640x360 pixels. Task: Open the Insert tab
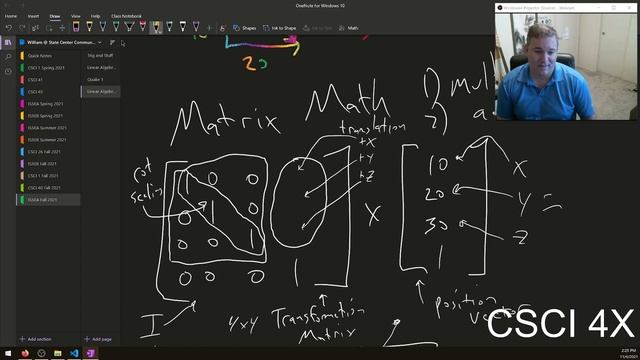coord(33,16)
